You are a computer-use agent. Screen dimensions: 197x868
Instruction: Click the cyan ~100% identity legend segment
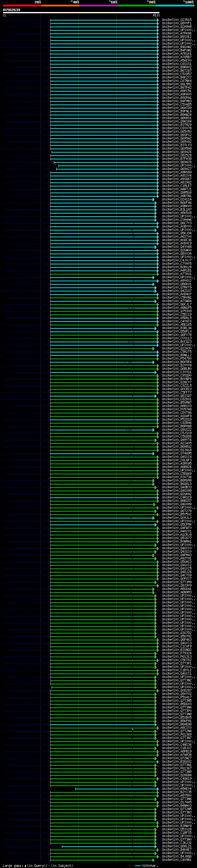175,6
